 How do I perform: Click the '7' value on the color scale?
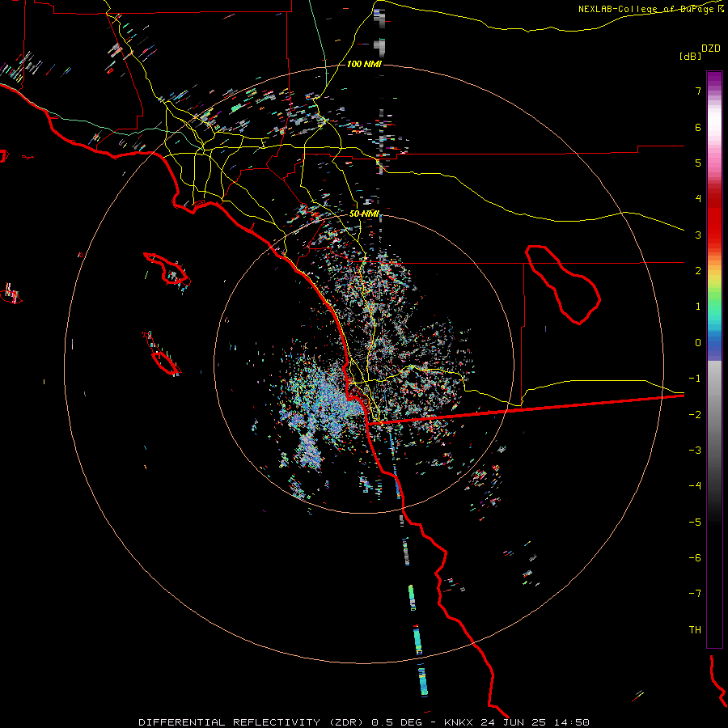[698, 91]
